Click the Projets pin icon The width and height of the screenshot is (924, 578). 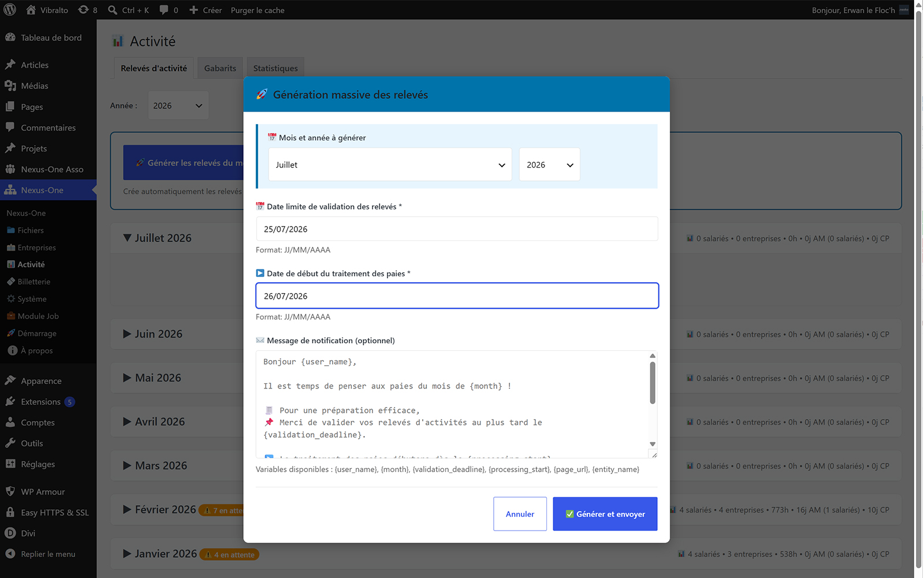point(10,149)
